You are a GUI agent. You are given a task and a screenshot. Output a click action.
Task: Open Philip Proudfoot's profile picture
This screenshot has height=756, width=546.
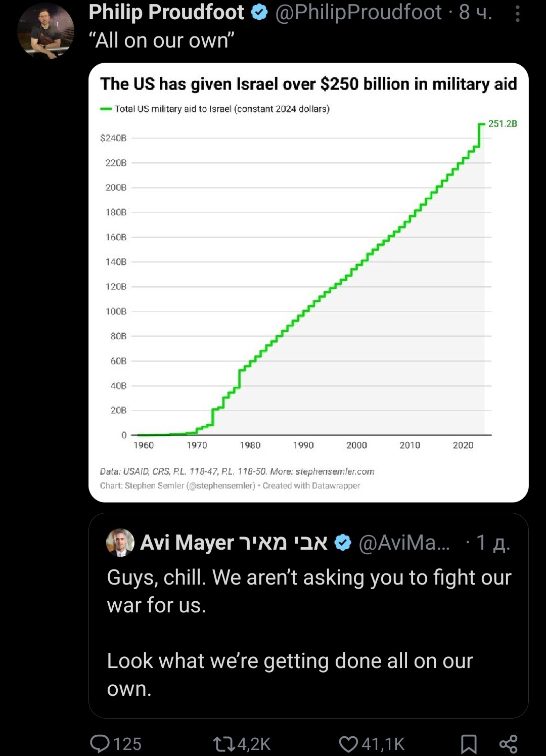pyautogui.click(x=45, y=30)
